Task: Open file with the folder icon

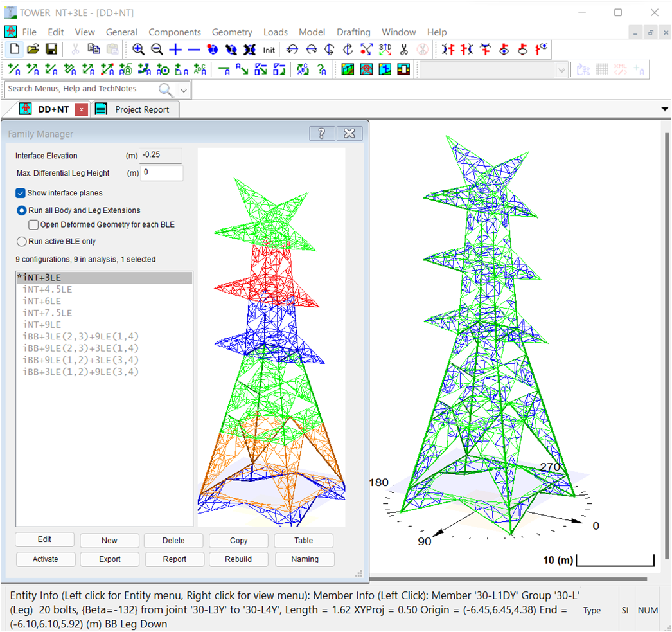Action: tap(33, 50)
